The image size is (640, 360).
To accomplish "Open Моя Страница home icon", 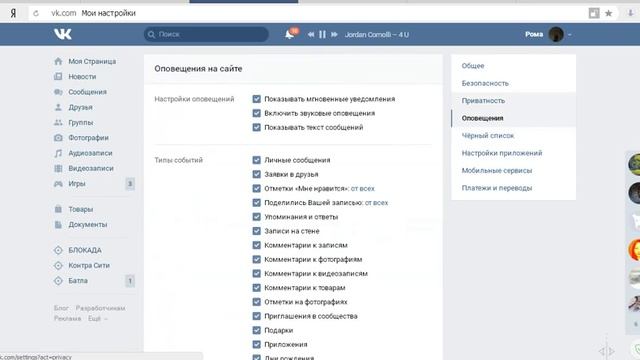I will coord(58,61).
